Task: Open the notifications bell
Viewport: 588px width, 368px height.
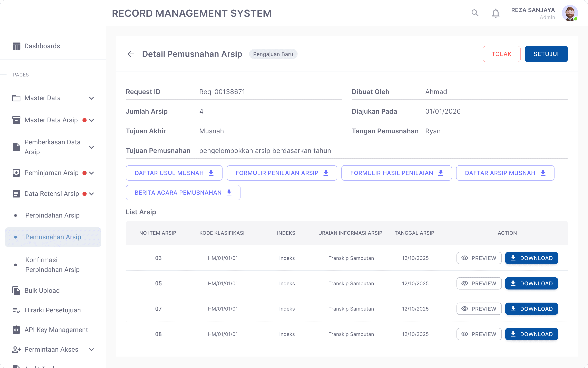Action: pos(496,13)
